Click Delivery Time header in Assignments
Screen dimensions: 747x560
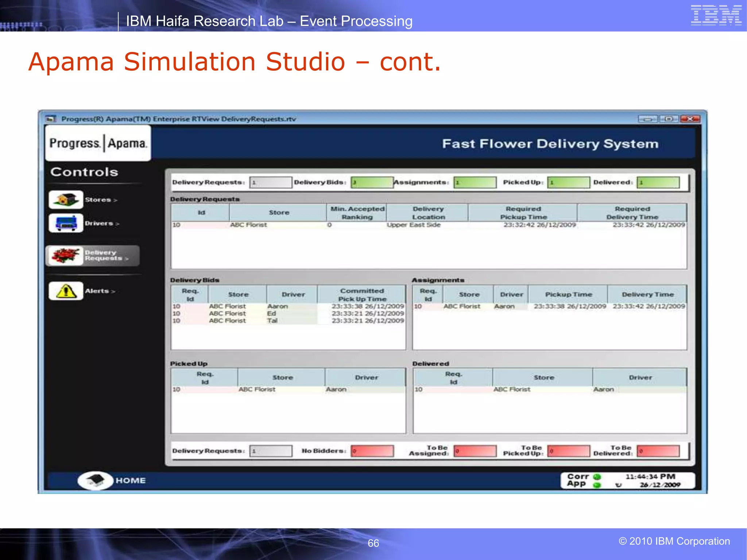click(x=647, y=295)
